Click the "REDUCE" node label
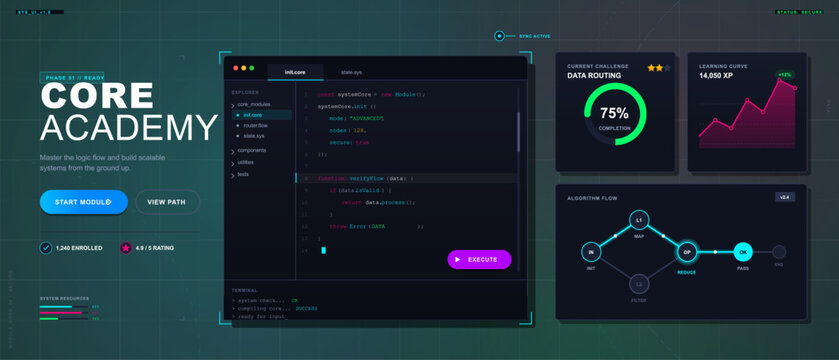Screen dimensions: 839x360 (687, 273)
